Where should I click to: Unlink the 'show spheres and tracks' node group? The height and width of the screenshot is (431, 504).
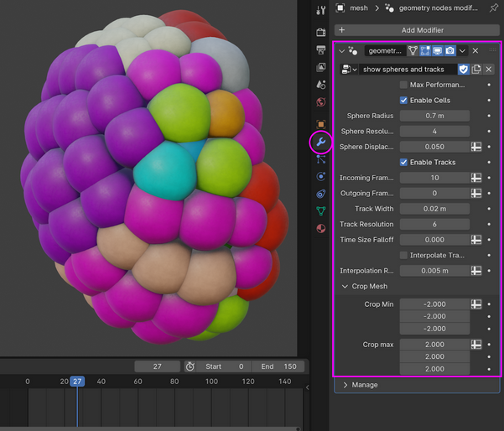489,69
